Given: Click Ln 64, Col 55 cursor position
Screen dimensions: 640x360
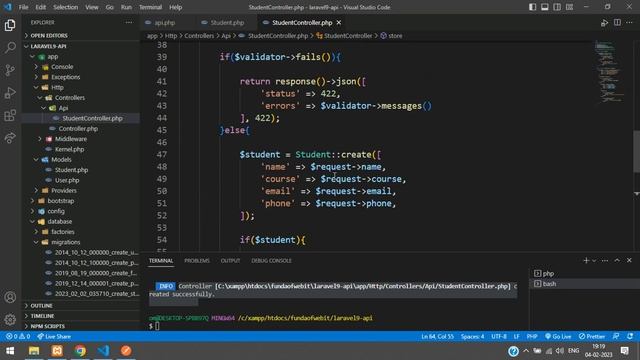Looking at the screenshot, I should click(x=438, y=336).
